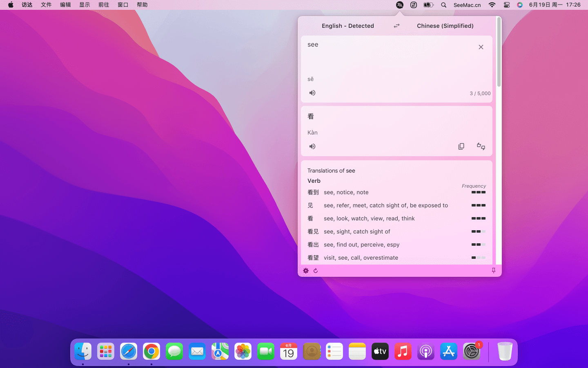
Task: Copy the translated text
Action: tap(461, 146)
